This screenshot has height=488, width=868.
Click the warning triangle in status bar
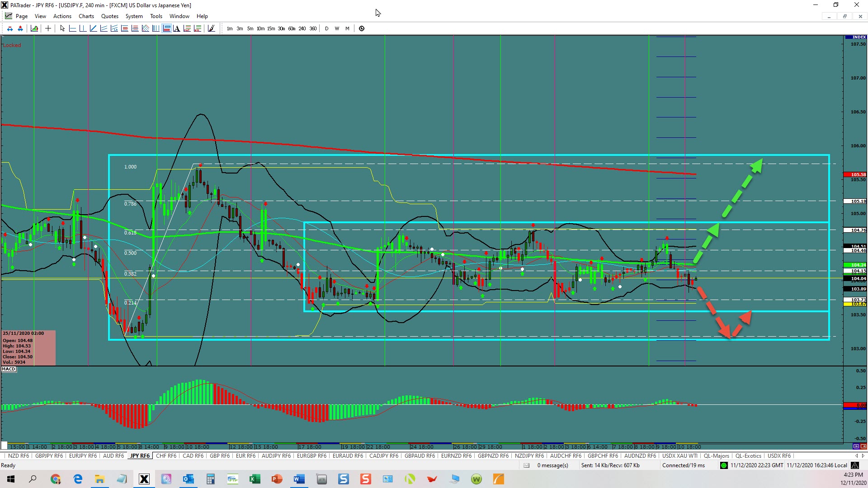854,465
